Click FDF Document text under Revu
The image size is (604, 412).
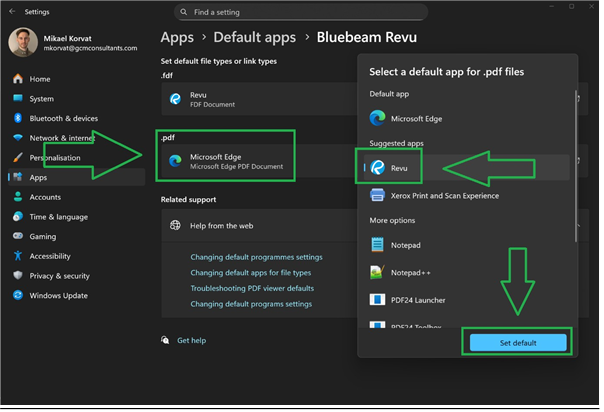(212, 105)
